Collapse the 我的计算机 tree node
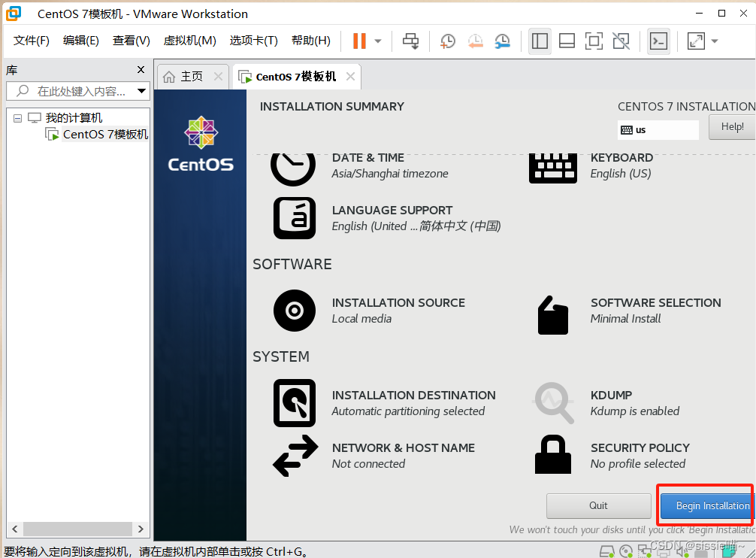 click(x=18, y=118)
